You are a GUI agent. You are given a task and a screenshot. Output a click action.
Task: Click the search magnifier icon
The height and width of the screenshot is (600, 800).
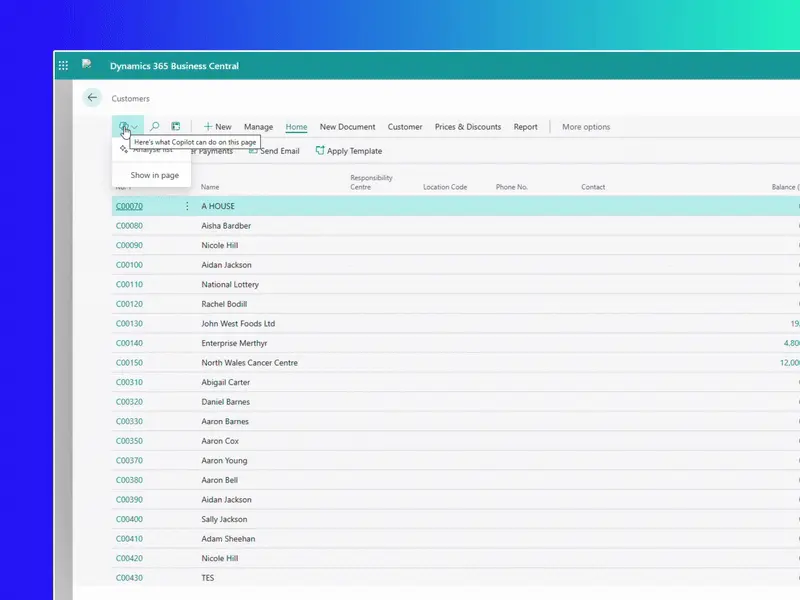pos(154,127)
